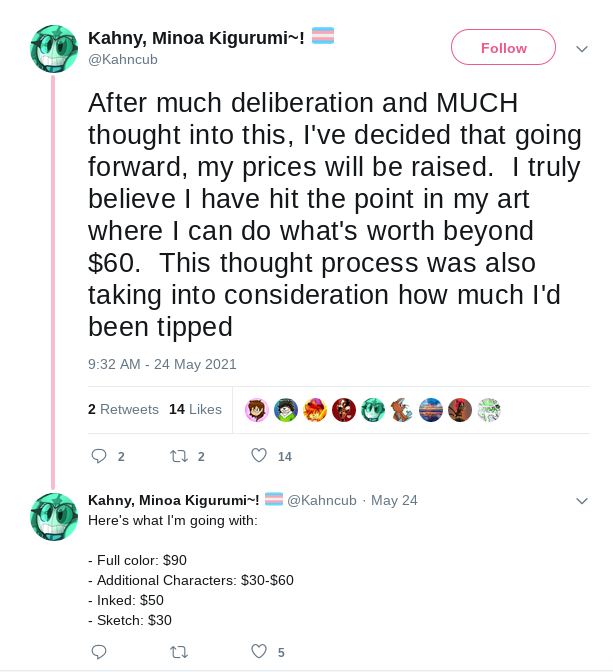Open Kahny's large profile avatar at top
The height and width of the screenshot is (672, 613).
coord(54,49)
